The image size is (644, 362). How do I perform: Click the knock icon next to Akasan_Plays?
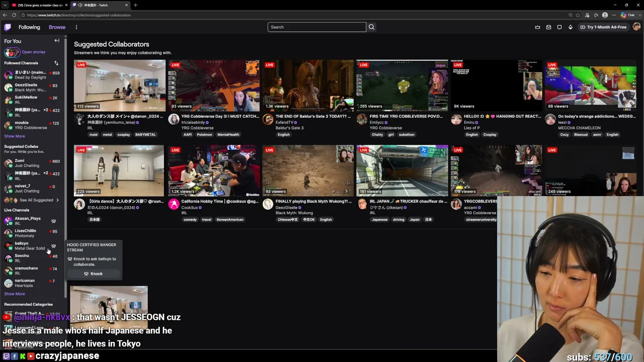click(x=53, y=221)
